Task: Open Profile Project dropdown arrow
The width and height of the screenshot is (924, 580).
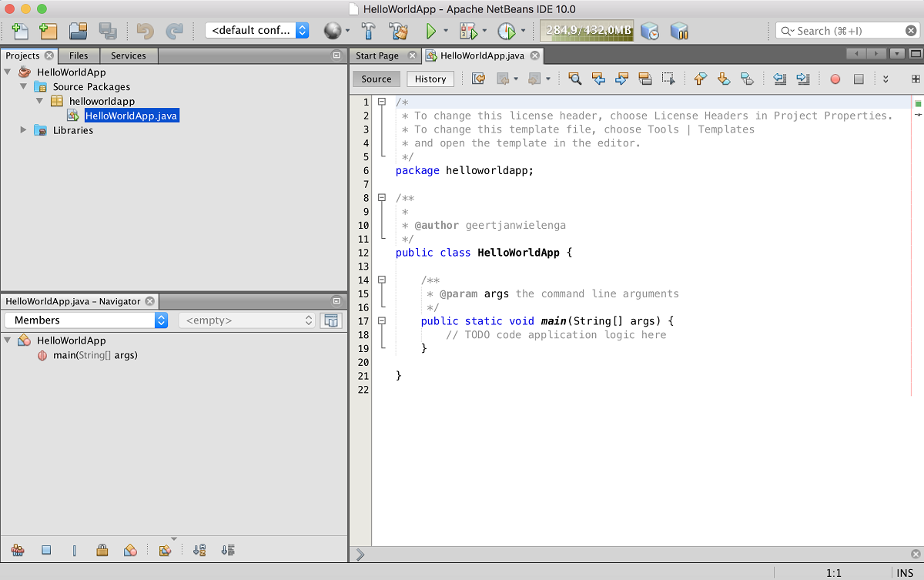Action: click(523, 32)
